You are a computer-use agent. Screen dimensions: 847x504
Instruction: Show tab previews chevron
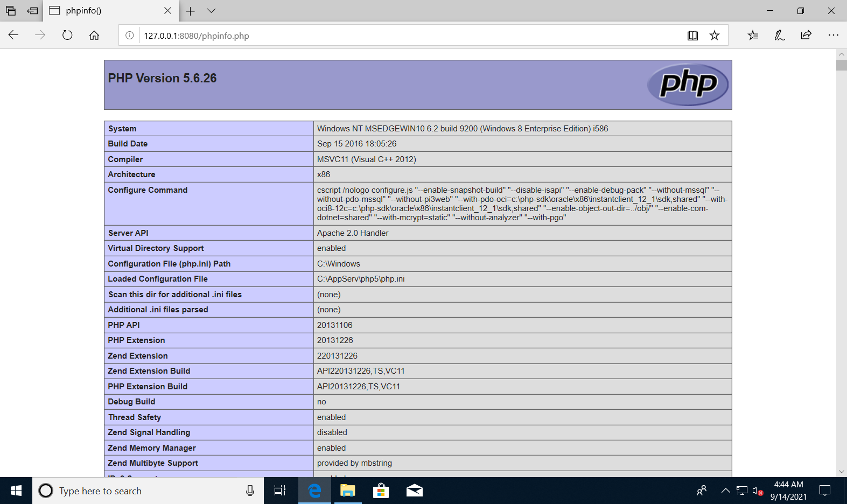(x=211, y=11)
